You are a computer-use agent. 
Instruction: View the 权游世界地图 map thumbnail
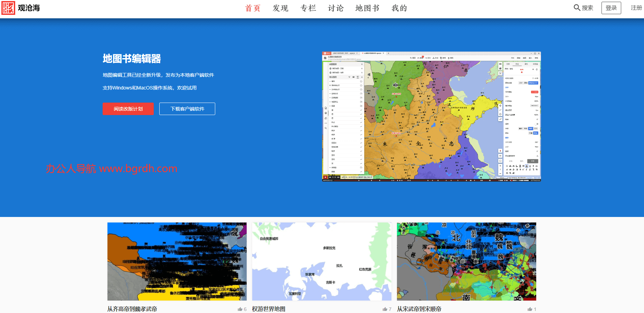[322, 261]
